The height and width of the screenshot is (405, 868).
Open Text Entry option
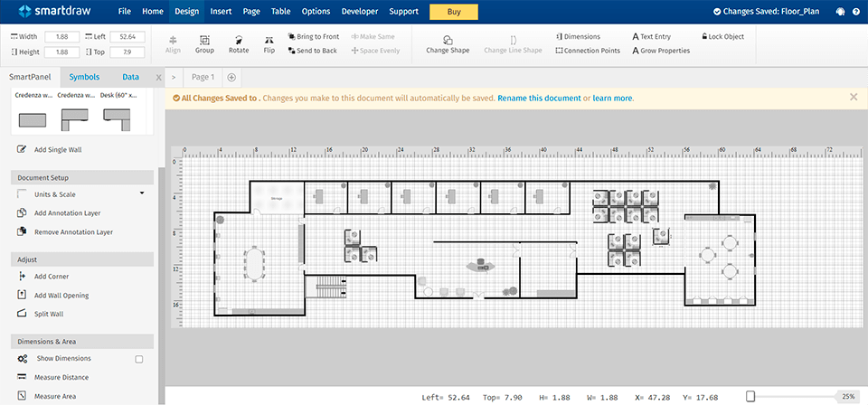[652, 36]
